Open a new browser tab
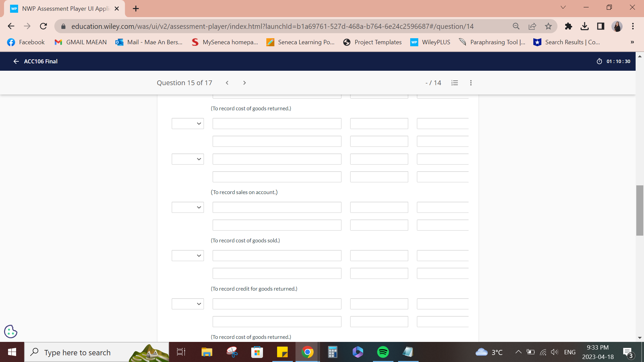The image size is (644, 362). pyautogui.click(x=136, y=8)
